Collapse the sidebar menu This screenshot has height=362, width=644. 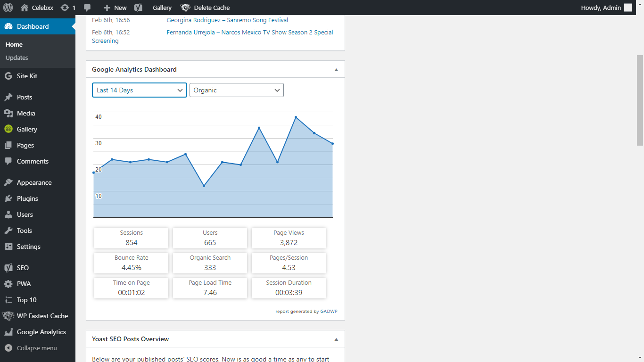click(36, 348)
